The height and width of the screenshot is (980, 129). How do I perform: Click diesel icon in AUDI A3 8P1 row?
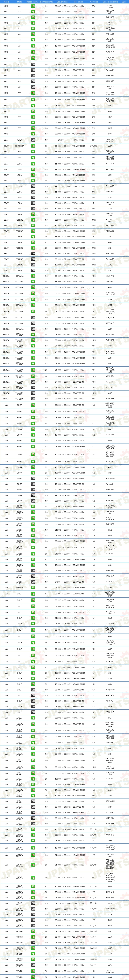point(33,87)
